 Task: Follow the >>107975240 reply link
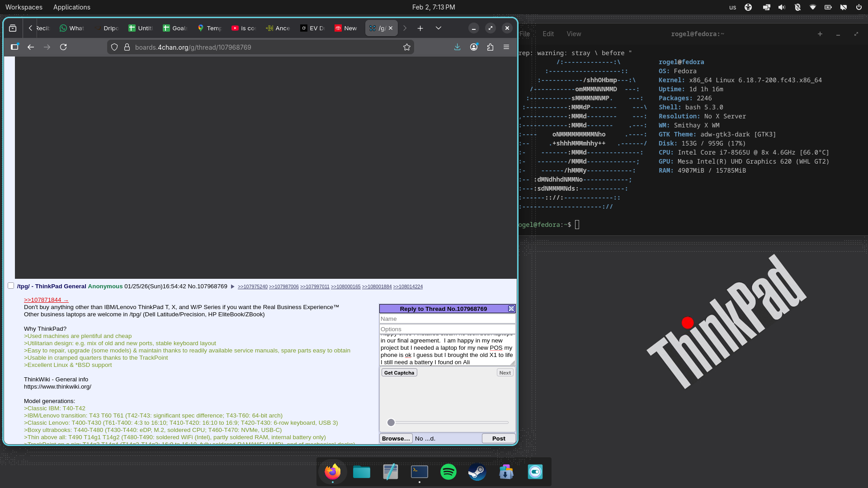[x=252, y=287]
